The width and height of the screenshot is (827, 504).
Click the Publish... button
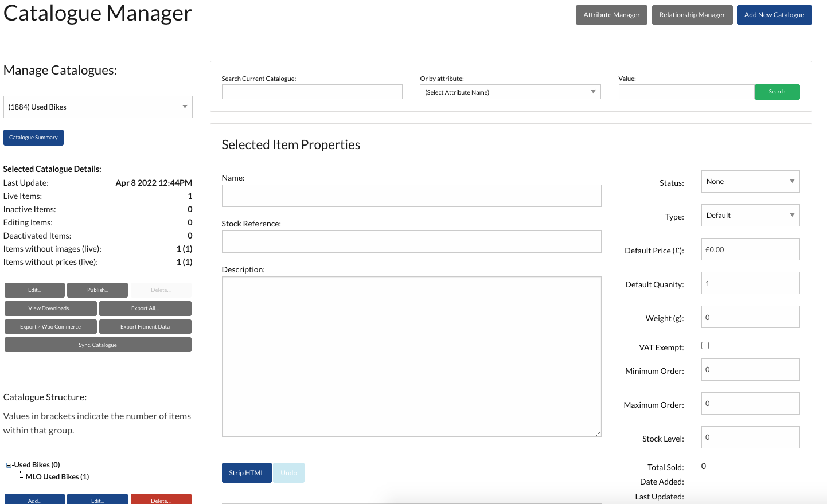pyautogui.click(x=97, y=290)
